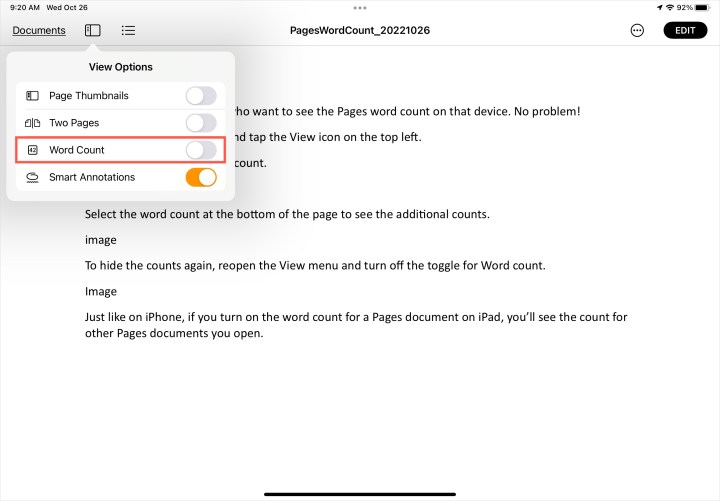The height and width of the screenshot is (501, 720).
Task: Tap the PagesWordCount_20221026 document title
Action: pyautogui.click(x=360, y=30)
